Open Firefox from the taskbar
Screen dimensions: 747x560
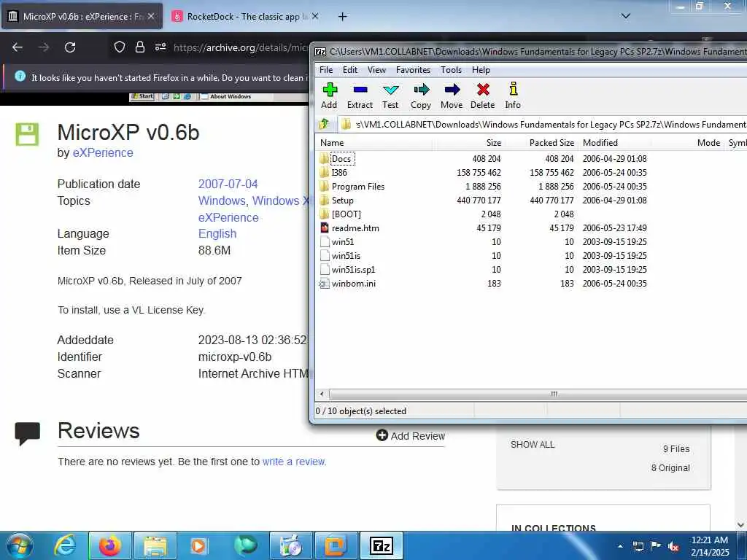click(x=109, y=545)
